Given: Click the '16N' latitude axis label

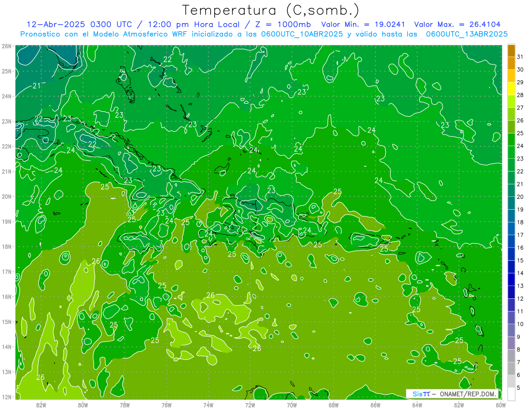Looking at the screenshot, I should [7, 297].
